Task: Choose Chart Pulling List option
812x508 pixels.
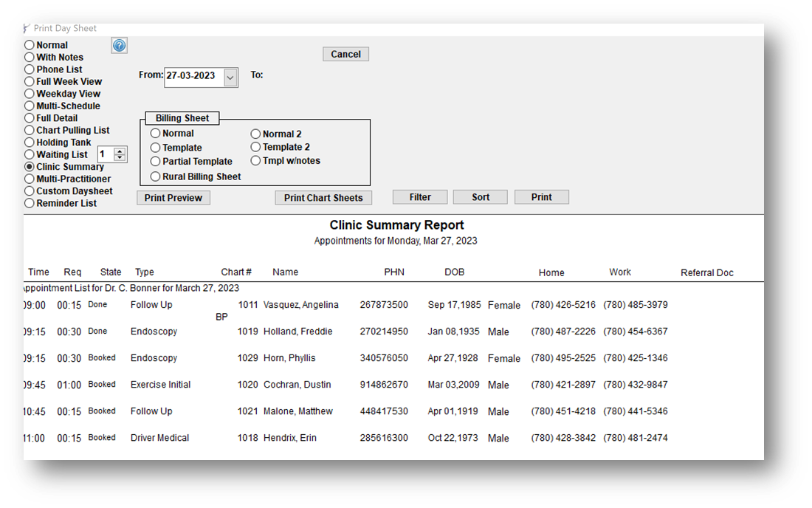Action: click(29, 130)
